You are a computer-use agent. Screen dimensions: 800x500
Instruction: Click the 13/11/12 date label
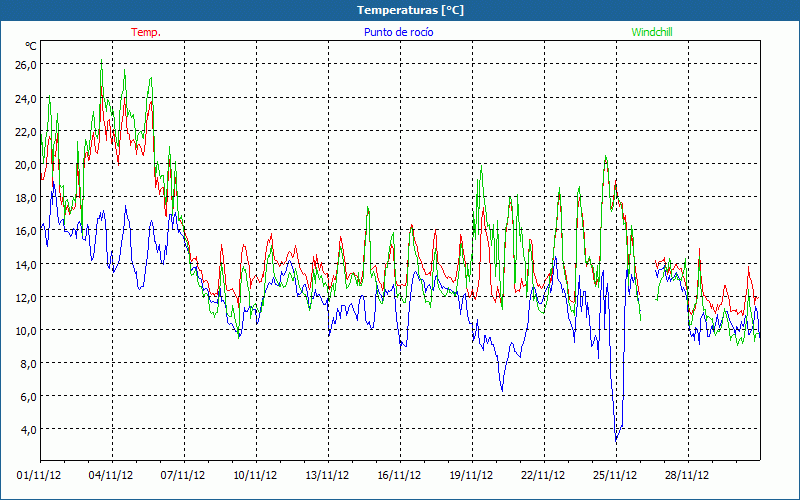[x=327, y=475]
